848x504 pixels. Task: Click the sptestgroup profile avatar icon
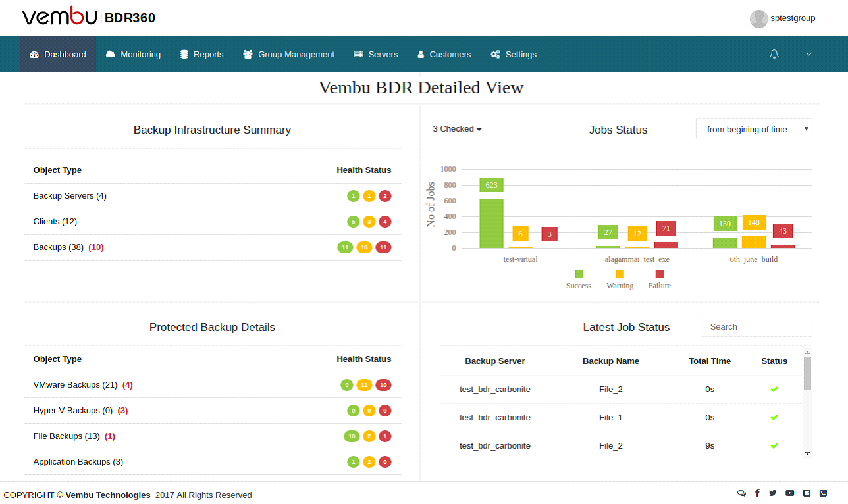click(758, 18)
